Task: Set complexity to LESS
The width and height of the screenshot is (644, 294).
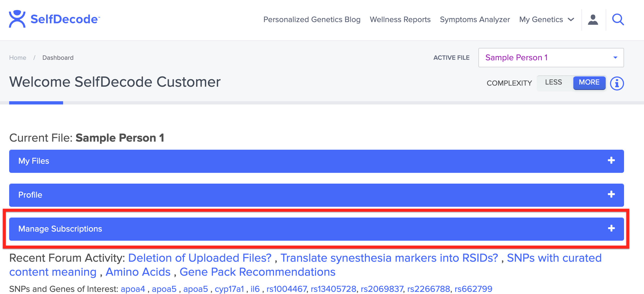Action: click(553, 82)
